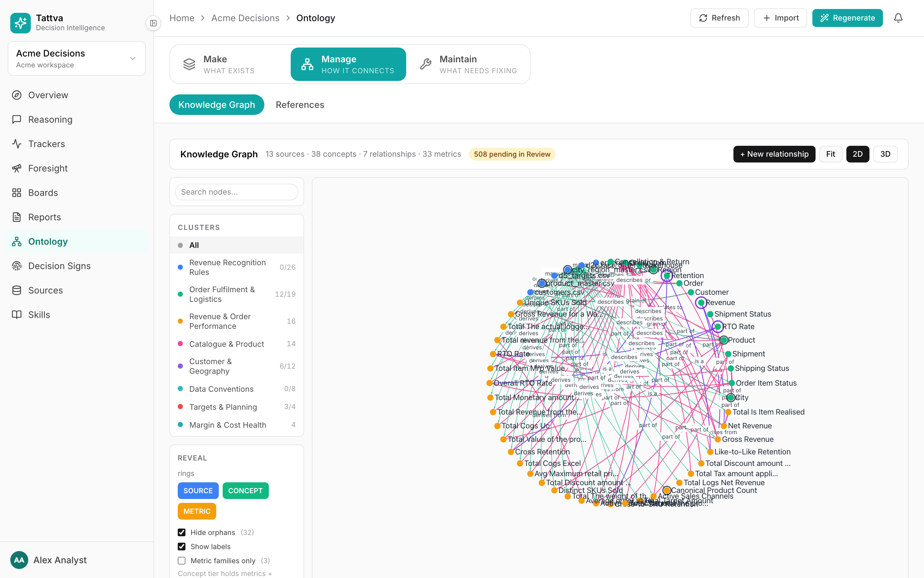Click the Import button

(x=780, y=18)
